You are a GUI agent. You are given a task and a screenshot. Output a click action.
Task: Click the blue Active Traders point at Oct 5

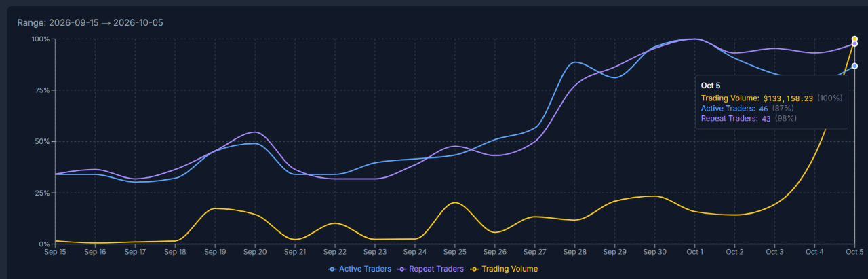pyautogui.click(x=854, y=66)
